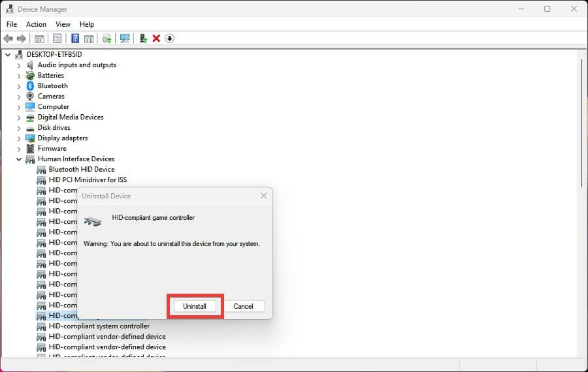
Task: Select the Display adapters label
Action: (63, 138)
